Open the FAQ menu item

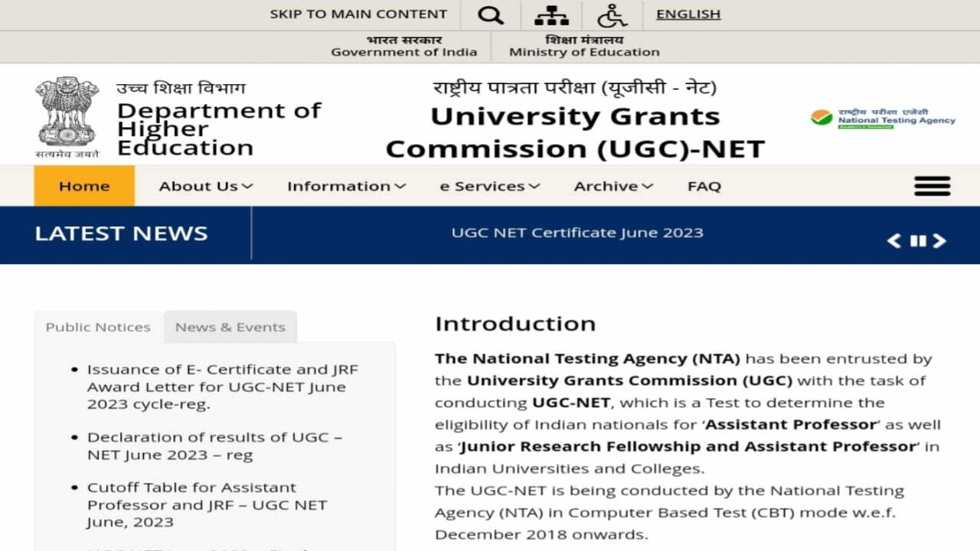pyautogui.click(x=704, y=186)
